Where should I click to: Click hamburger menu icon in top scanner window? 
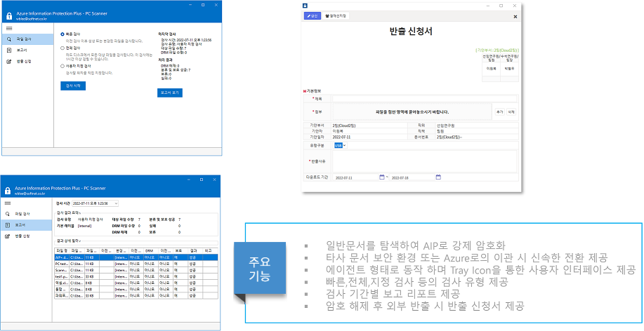(8, 27)
